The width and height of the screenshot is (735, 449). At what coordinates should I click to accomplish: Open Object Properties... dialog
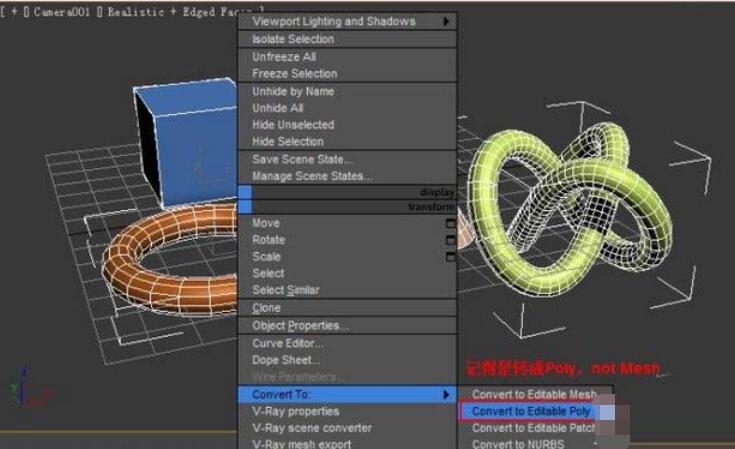click(300, 326)
